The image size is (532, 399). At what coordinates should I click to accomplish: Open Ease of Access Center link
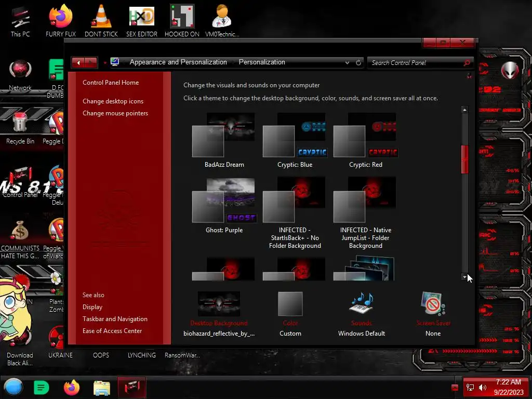(112, 331)
